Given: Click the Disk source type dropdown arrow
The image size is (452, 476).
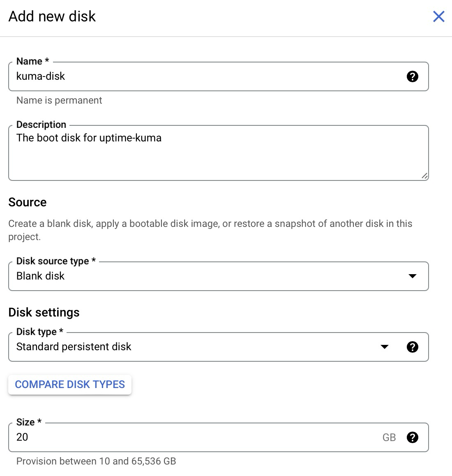Looking at the screenshot, I should coord(413,276).
